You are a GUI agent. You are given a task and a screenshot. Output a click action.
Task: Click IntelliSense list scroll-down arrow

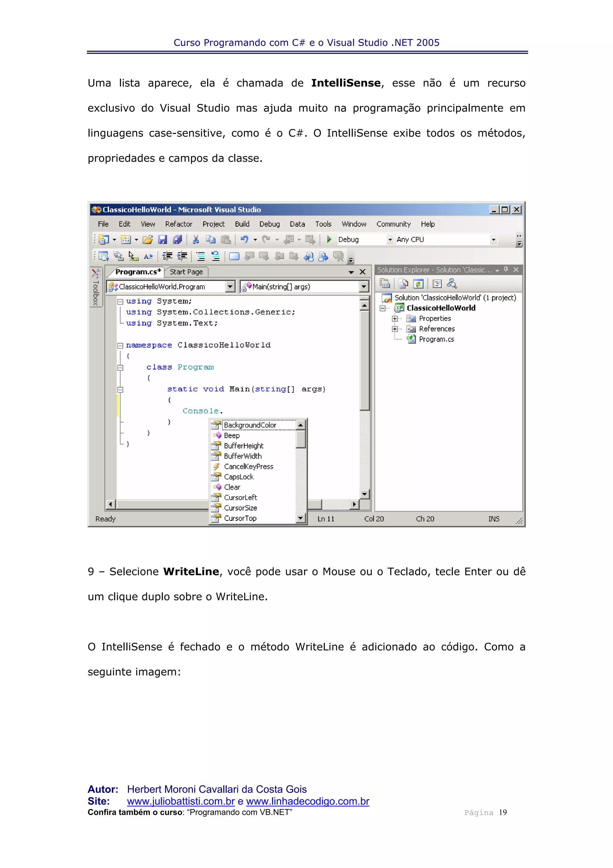click(x=301, y=518)
